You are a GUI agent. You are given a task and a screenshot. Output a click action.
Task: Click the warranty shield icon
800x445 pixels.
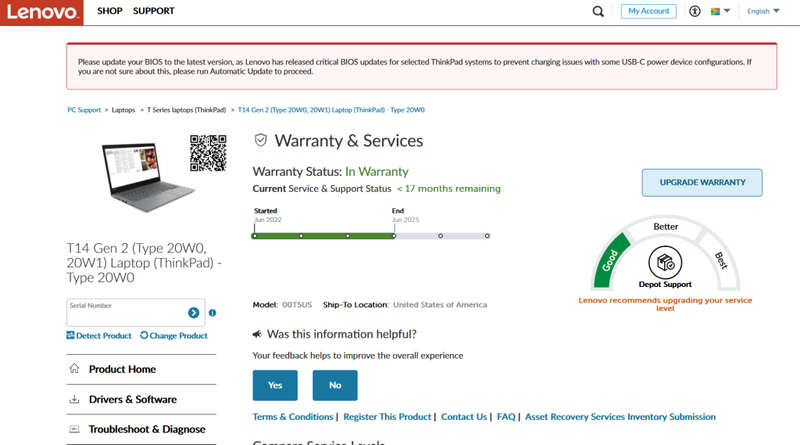pos(261,140)
